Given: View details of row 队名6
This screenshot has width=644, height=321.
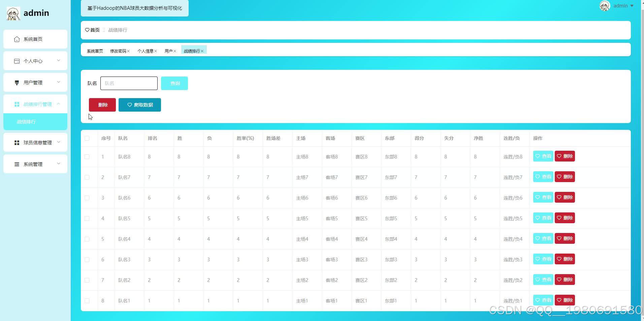Looking at the screenshot, I should point(543,197).
